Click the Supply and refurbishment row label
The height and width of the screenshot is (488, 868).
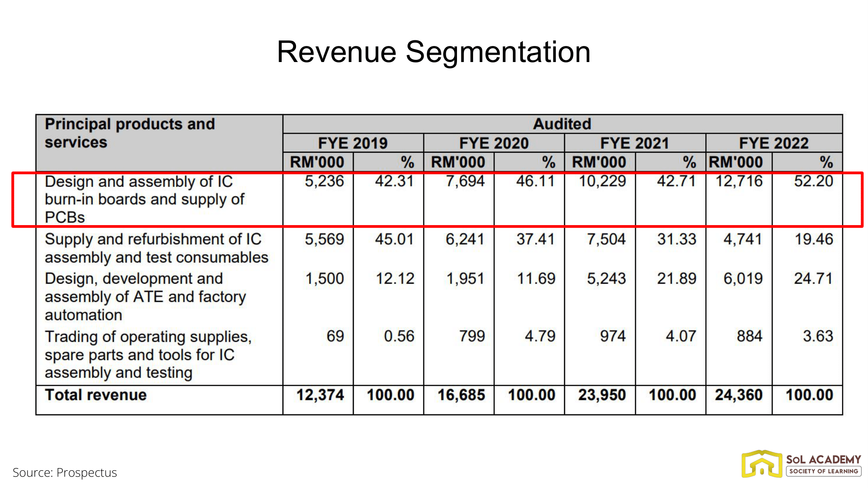click(x=156, y=248)
